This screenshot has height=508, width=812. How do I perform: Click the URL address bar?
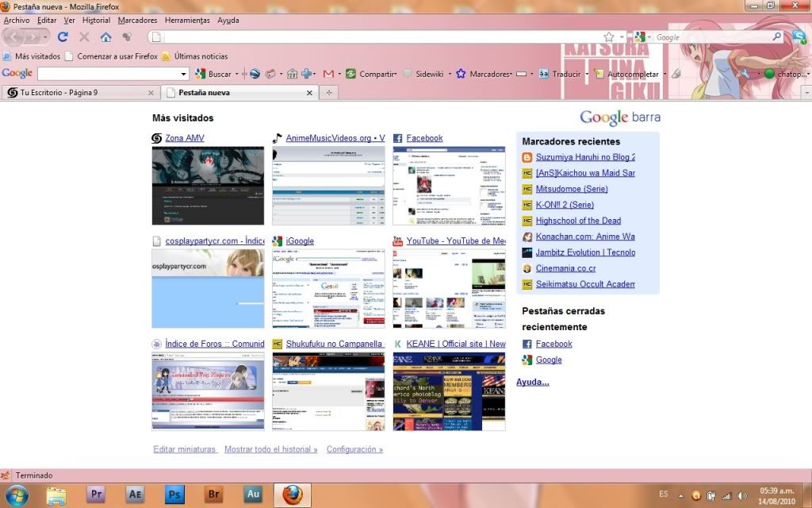click(383, 37)
